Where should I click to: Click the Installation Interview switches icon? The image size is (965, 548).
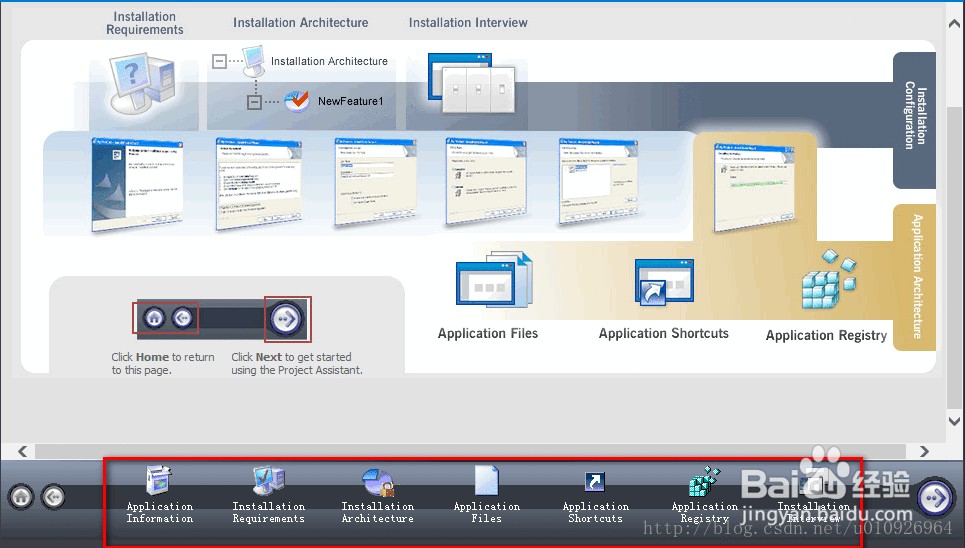click(x=471, y=83)
